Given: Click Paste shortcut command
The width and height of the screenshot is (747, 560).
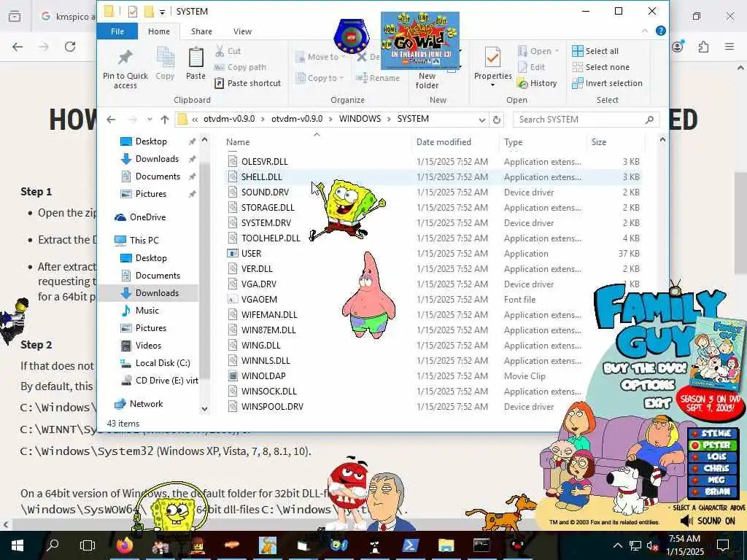Looking at the screenshot, I should click(248, 83).
